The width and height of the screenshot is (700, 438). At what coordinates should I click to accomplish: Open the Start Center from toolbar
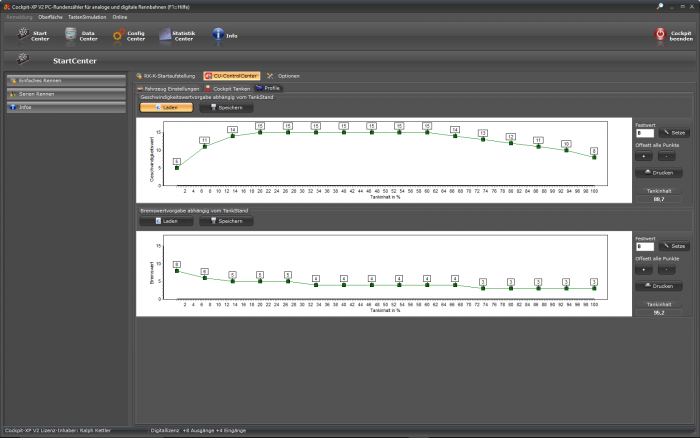pyautogui.click(x=32, y=35)
